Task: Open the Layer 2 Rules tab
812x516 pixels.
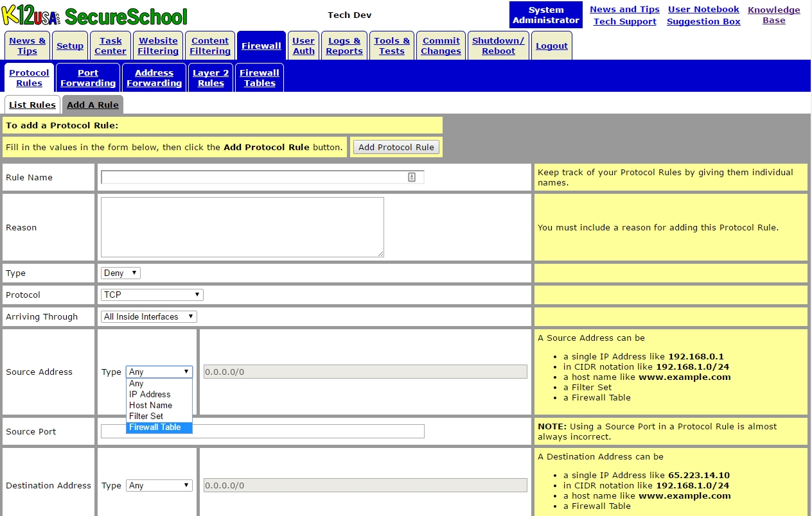Action: (x=211, y=78)
